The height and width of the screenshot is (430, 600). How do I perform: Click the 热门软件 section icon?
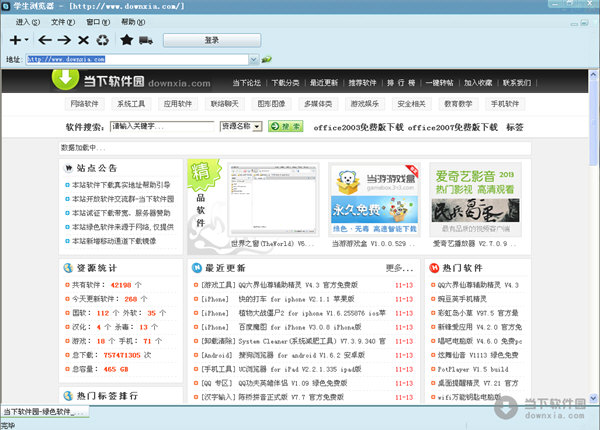click(x=434, y=268)
